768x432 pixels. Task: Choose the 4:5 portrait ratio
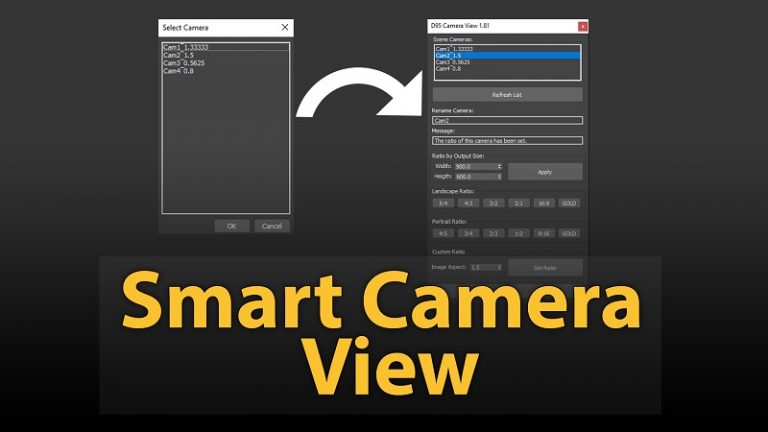pyautogui.click(x=443, y=233)
